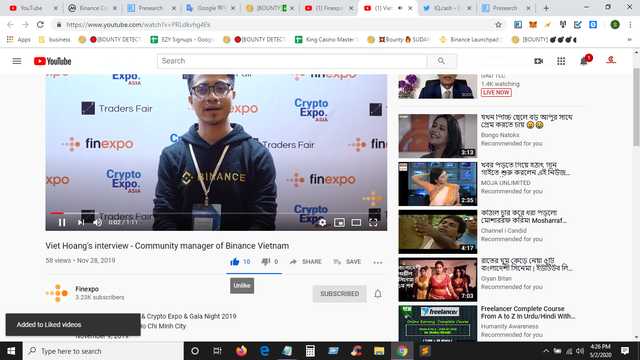Open Chrome profile avatar

615,24
